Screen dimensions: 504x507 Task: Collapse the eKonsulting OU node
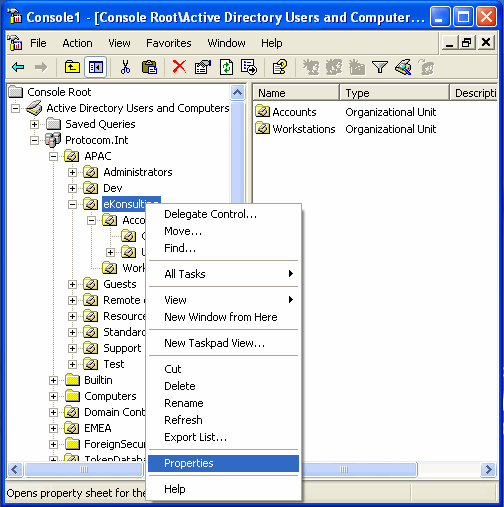72,204
